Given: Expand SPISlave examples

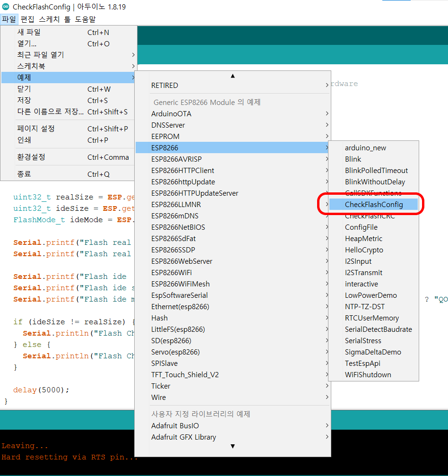Looking at the screenshot, I should click(233, 363).
